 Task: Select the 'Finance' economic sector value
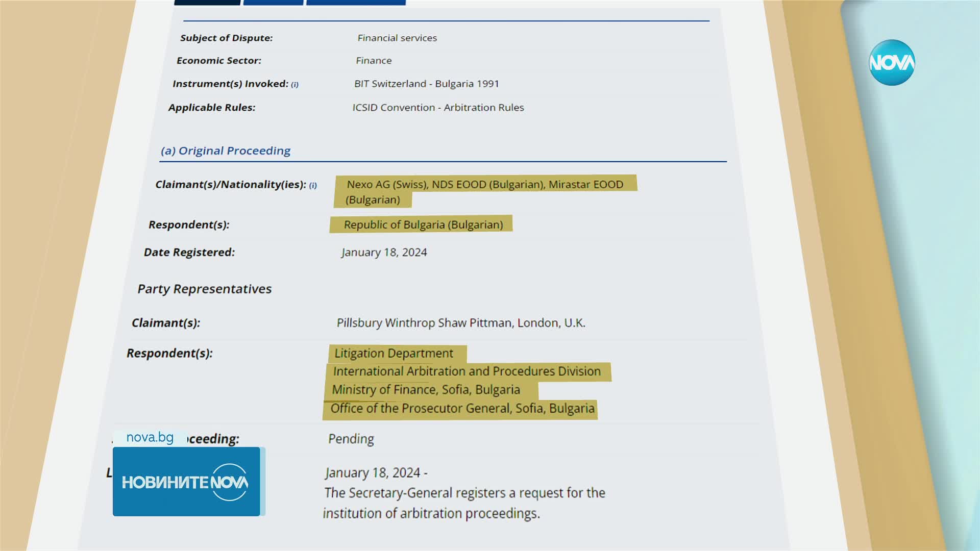coord(374,60)
